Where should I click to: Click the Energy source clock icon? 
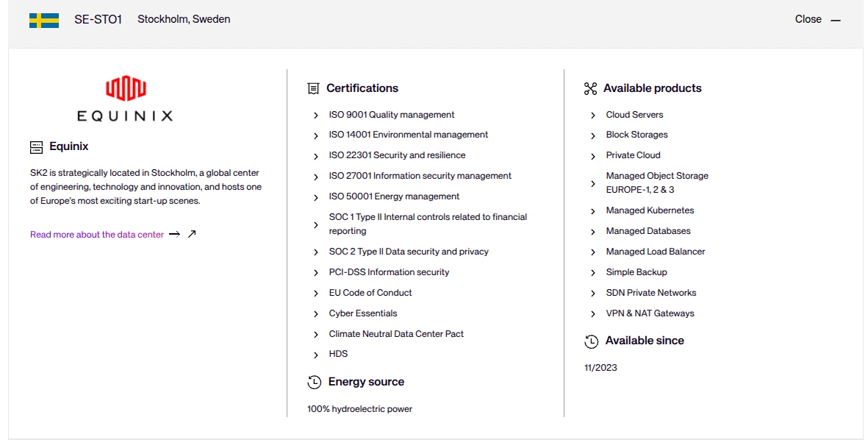point(314,382)
